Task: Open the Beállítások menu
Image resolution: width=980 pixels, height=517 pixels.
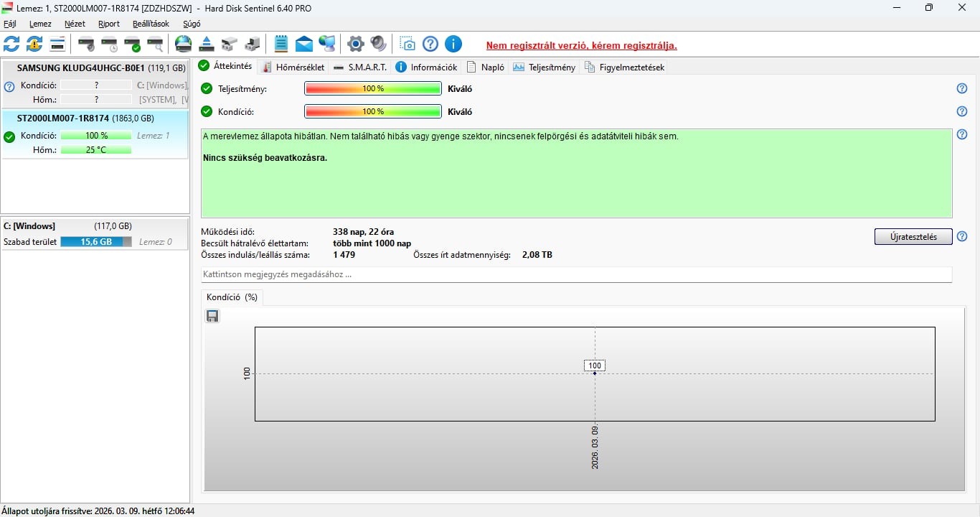Action: pyautogui.click(x=151, y=24)
